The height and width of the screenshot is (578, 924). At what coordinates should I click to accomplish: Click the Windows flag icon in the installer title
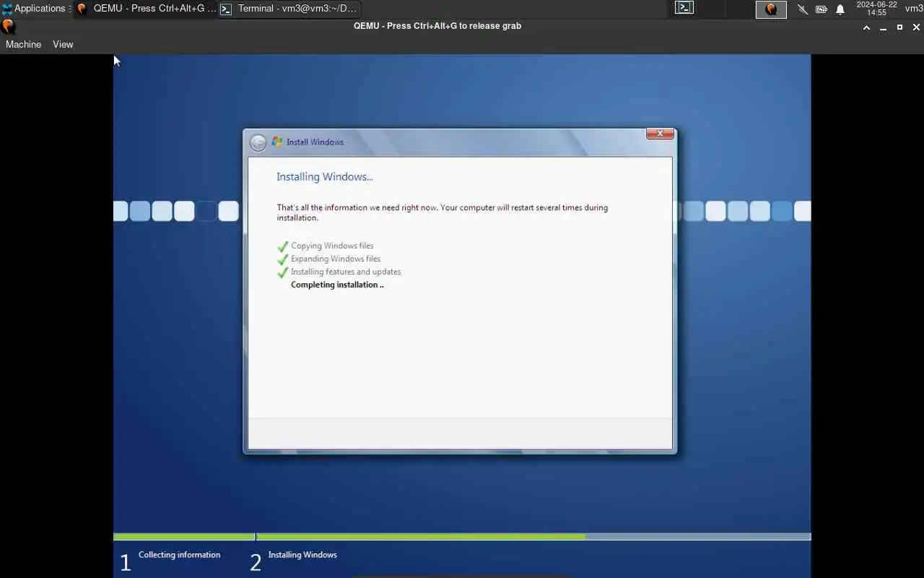pyautogui.click(x=276, y=142)
